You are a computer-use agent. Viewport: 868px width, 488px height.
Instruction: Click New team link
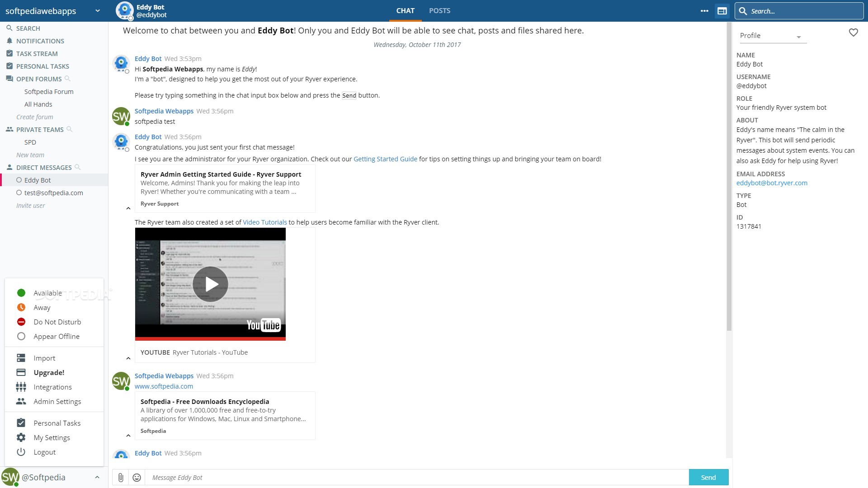[x=30, y=155]
